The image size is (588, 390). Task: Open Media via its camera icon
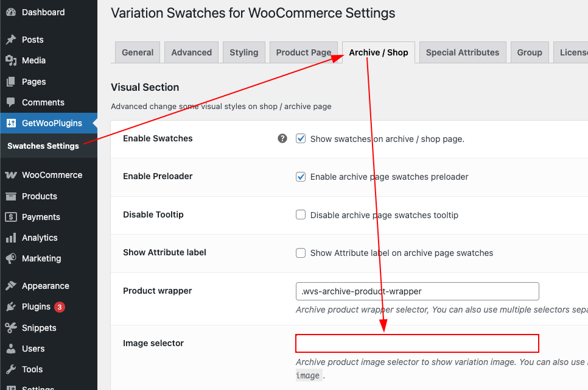[11, 60]
